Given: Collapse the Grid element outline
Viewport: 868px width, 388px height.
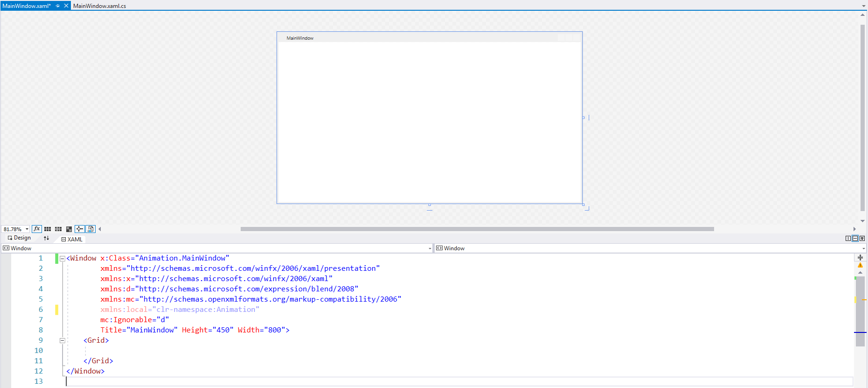Looking at the screenshot, I should 62,340.
